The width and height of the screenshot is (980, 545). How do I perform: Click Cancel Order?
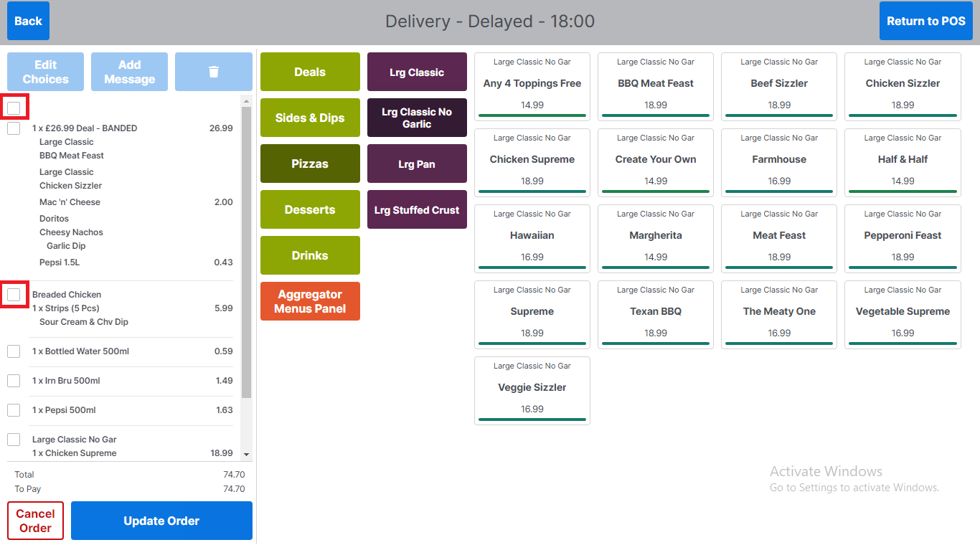point(35,521)
